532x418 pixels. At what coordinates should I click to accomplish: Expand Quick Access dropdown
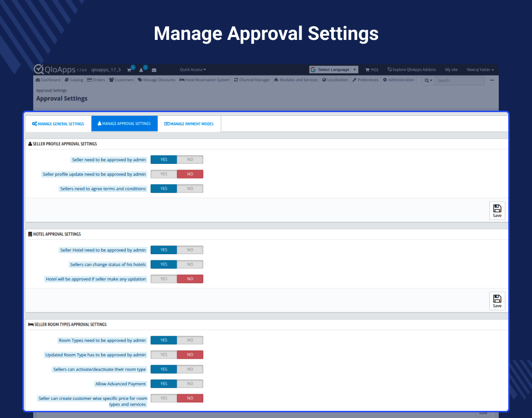(193, 69)
